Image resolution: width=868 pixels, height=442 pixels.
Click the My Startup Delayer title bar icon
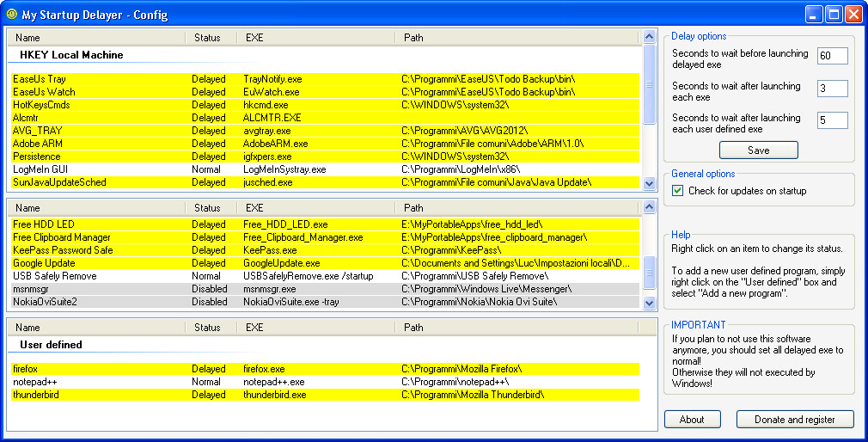point(12,14)
